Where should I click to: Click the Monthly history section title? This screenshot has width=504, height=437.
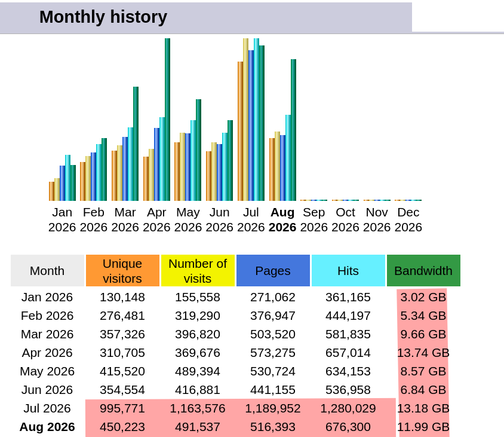pos(103,17)
